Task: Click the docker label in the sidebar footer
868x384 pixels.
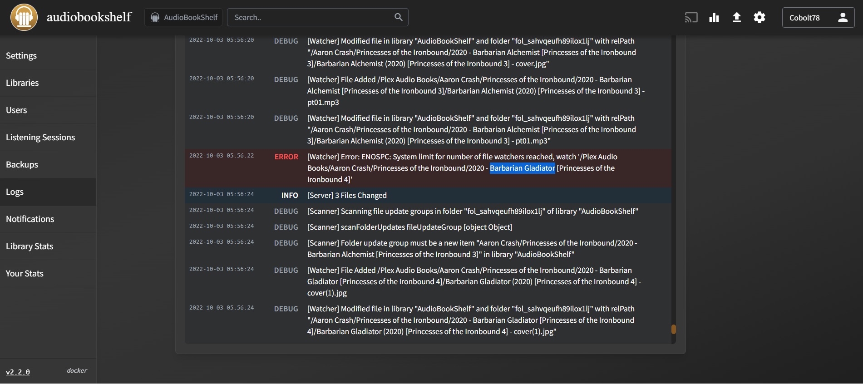Action: pos(77,370)
